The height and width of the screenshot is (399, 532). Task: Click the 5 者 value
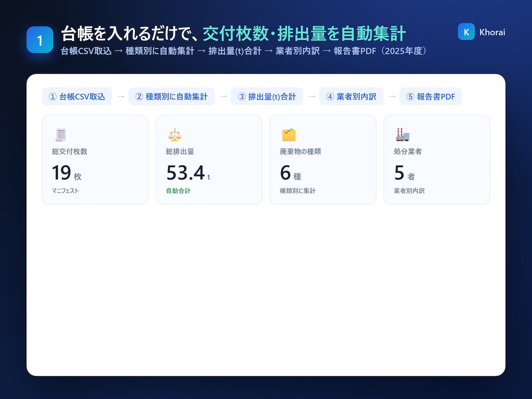(404, 173)
